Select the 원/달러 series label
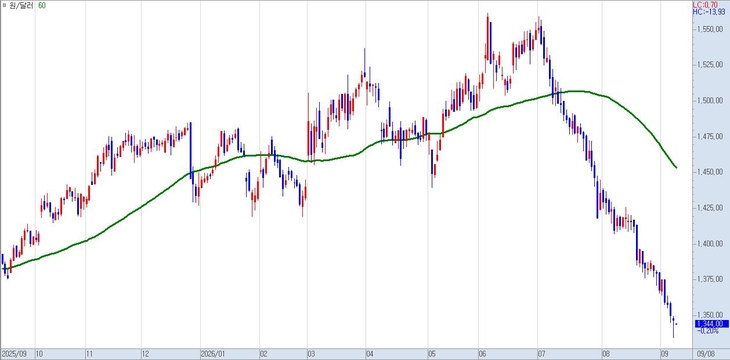Viewport: 730px width, 360px height. coord(22,7)
